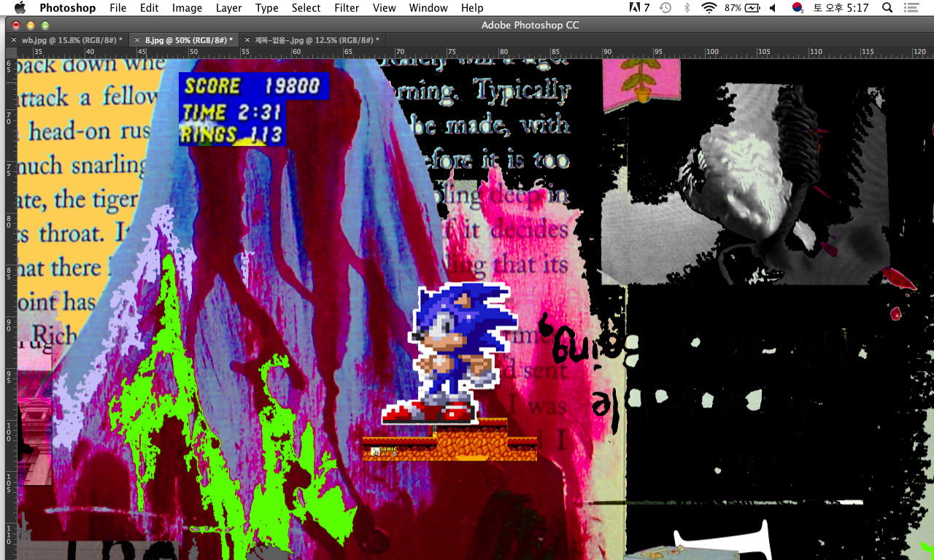Screen dimensions: 934x560
Task: Zoom the Photoshop window with green button
Action: point(45,26)
